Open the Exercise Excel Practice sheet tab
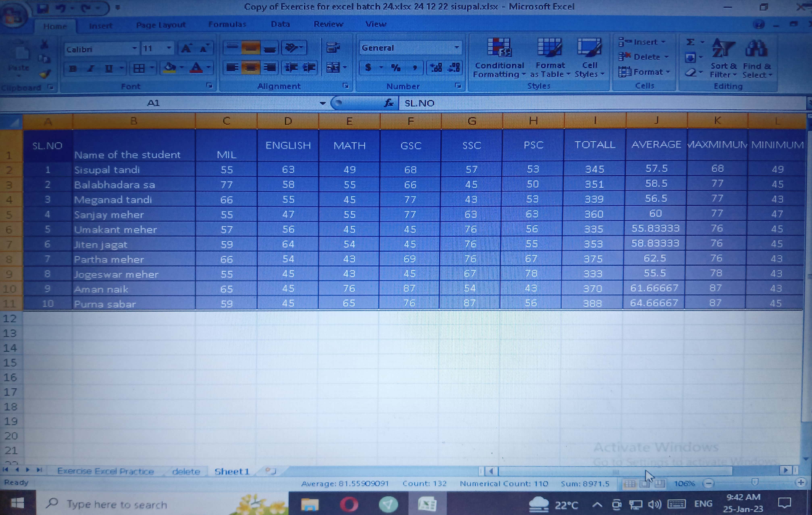Image resolution: width=812 pixels, height=515 pixels. [x=106, y=471]
